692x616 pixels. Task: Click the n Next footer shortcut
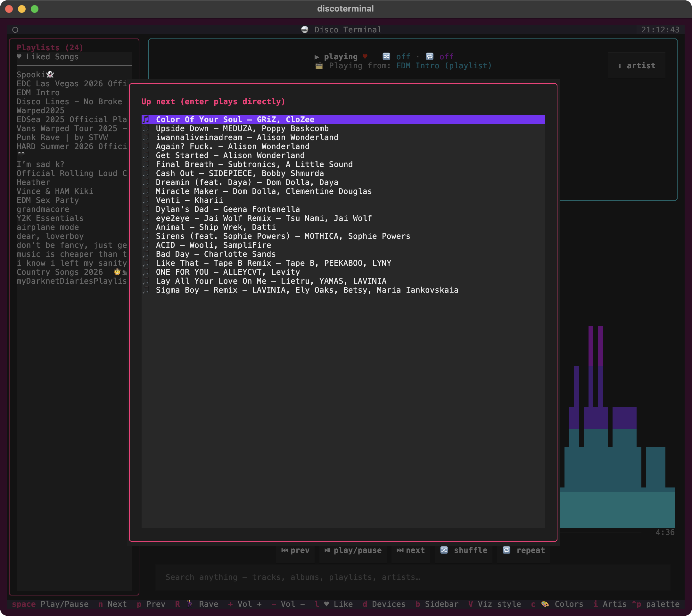tap(112, 604)
